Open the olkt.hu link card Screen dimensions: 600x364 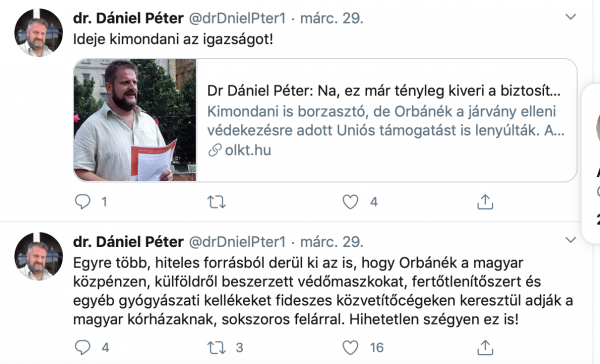(x=325, y=120)
